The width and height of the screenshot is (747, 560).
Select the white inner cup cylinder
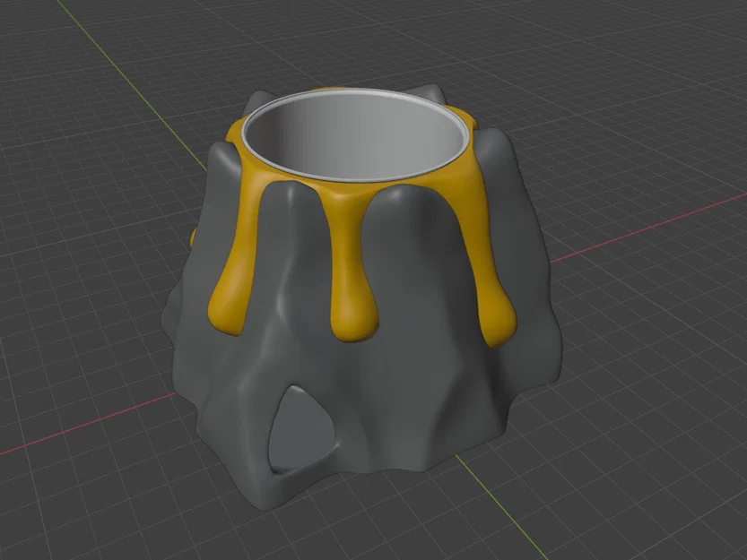[357, 135]
